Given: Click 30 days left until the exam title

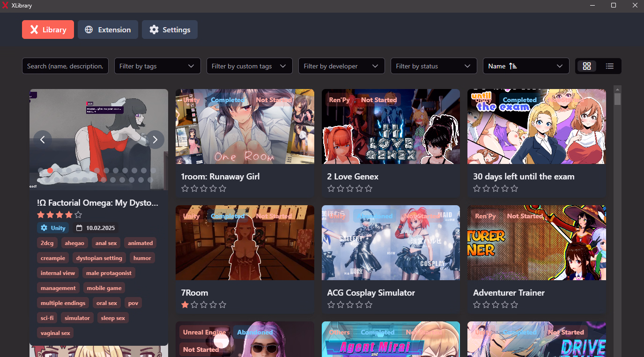Looking at the screenshot, I should click(524, 177).
